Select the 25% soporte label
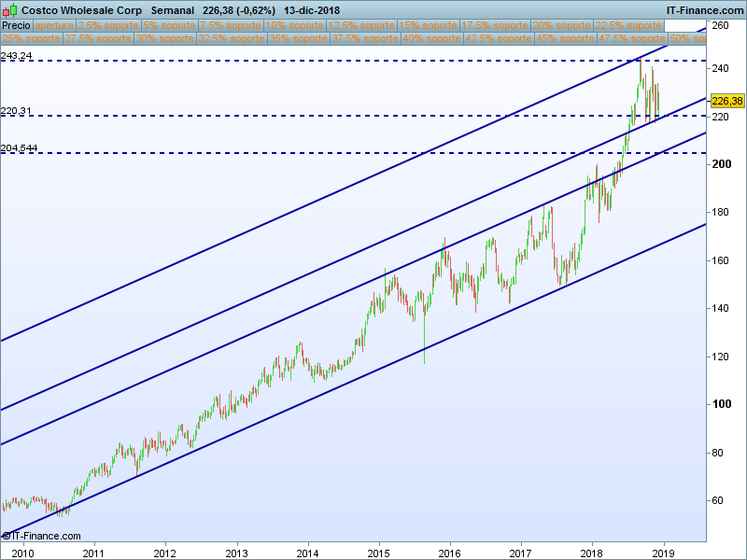The width and height of the screenshot is (747, 560). (31, 38)
